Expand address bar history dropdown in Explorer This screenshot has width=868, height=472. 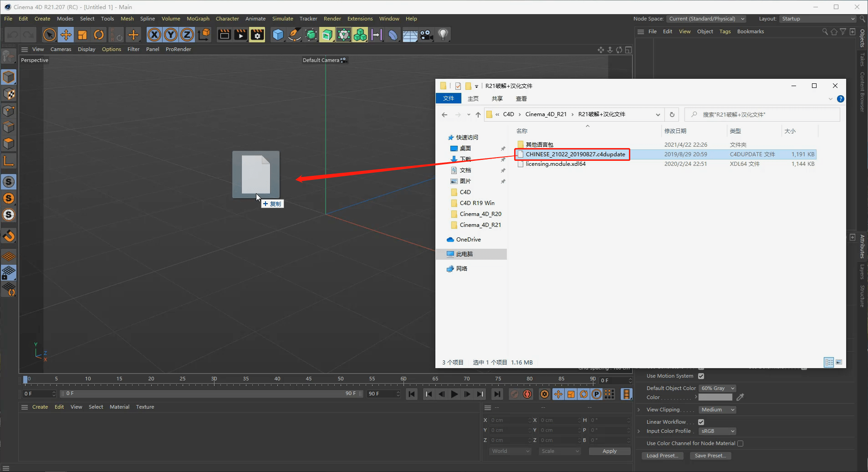click(x=658, y=114)
